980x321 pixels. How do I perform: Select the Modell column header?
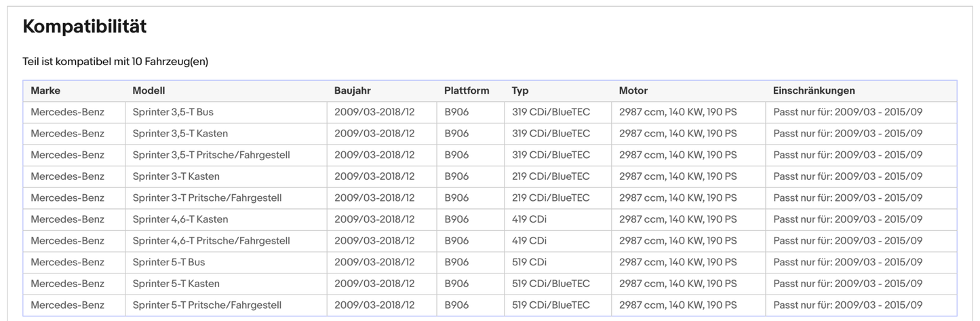149,90
